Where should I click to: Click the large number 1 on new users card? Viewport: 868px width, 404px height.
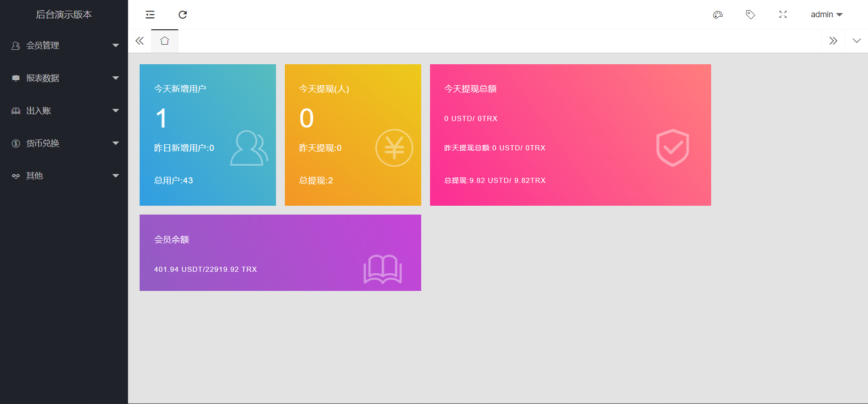[161, 118]
